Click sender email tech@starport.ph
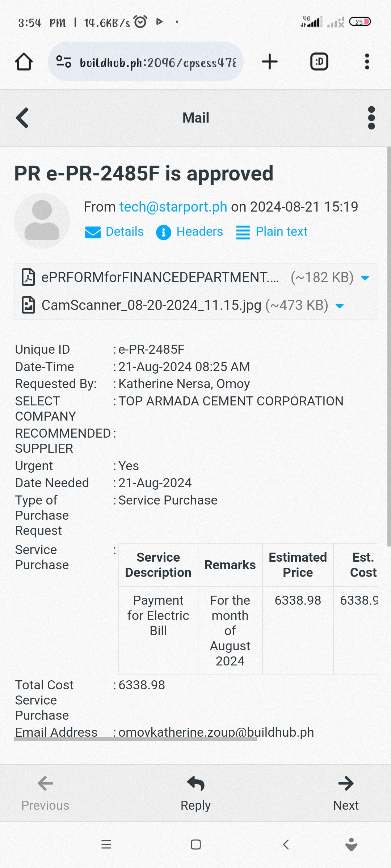Screen dimensions: 391x868 pos(173,207)
